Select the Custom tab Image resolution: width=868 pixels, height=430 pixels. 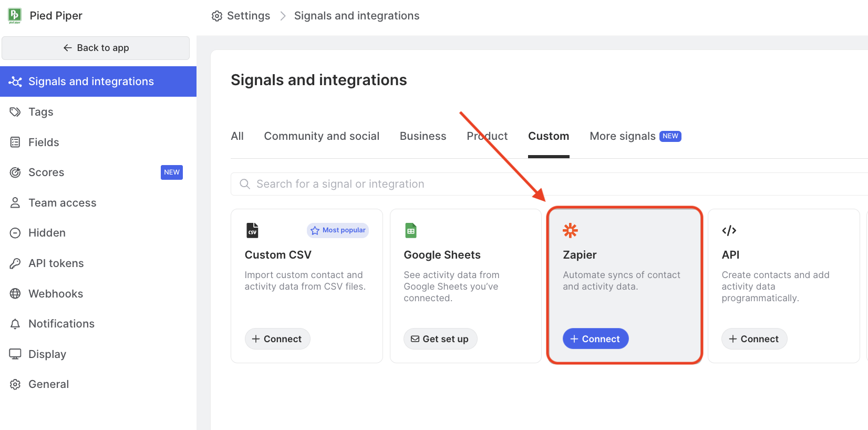549,136
